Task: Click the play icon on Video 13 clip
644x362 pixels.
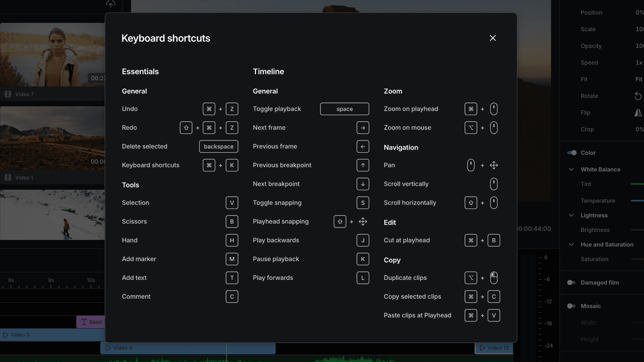Action: pyautogui.click(x=482, y=348)
